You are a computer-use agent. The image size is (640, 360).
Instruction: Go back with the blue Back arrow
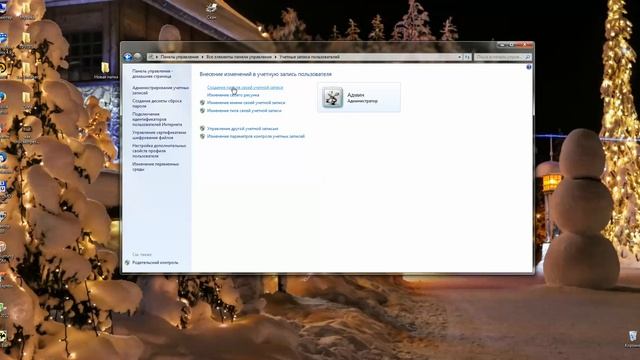(x=127, y=57)
